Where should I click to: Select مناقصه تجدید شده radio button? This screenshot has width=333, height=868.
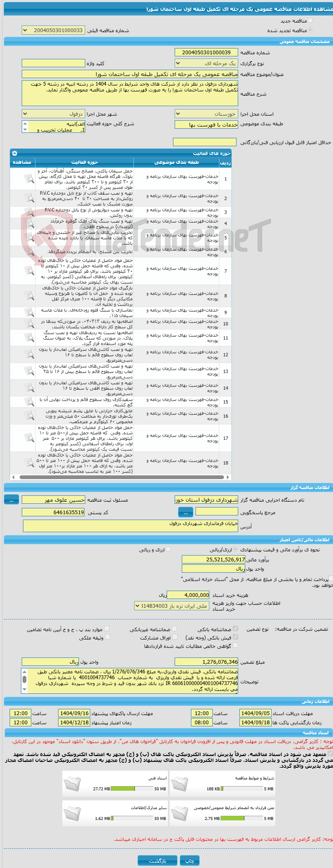click(310, 30)
